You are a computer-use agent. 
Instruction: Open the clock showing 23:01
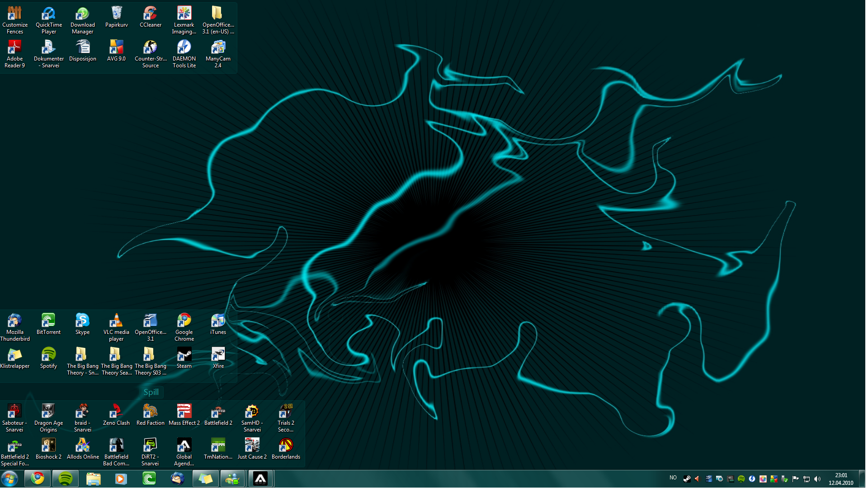click(x=841, y=479)
